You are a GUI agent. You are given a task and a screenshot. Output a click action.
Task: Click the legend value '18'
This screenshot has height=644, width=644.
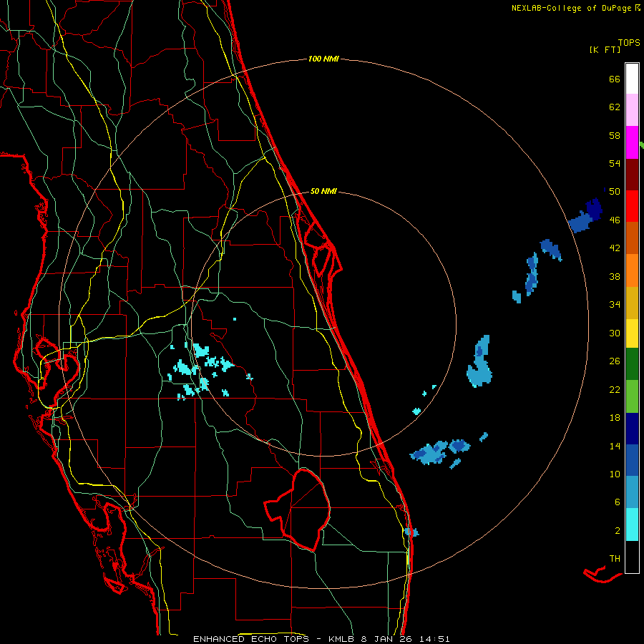(615, 418)
